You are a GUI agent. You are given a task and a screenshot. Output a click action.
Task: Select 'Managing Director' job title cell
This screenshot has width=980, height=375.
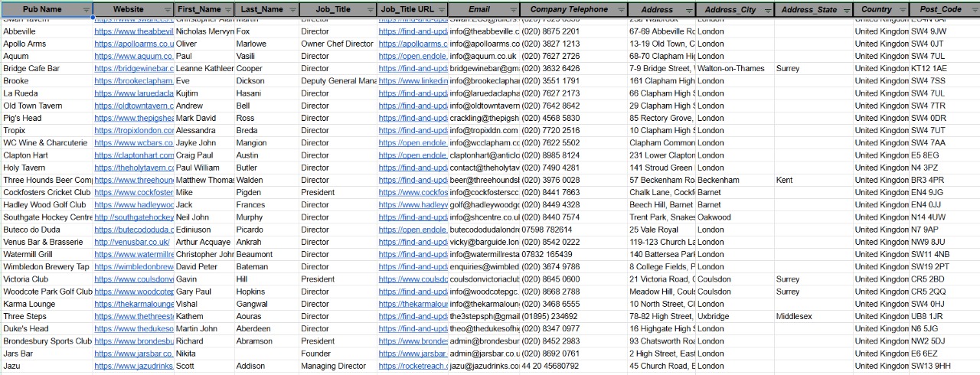pos(338,366)
